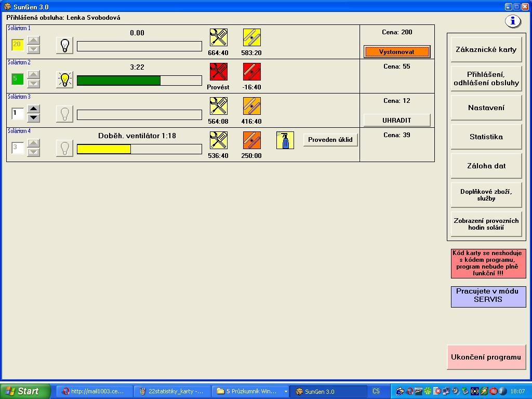Switch to Průzkumník Windows taskbar item
Screen dimensions: 532x399
coord(250,391)
